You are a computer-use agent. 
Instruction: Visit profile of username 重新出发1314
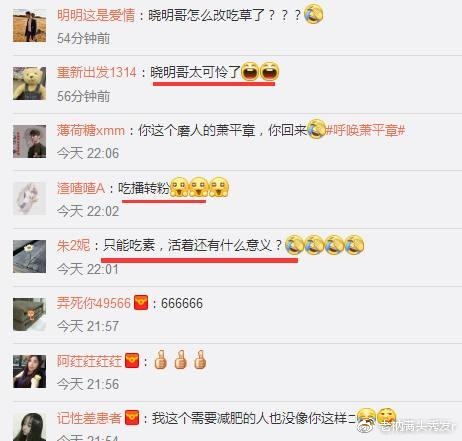point(97,72)
